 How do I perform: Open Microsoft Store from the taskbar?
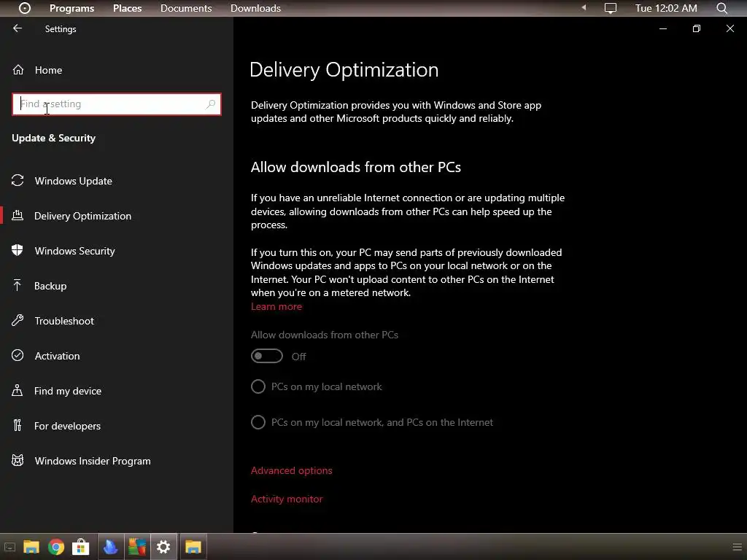point(80,547)
